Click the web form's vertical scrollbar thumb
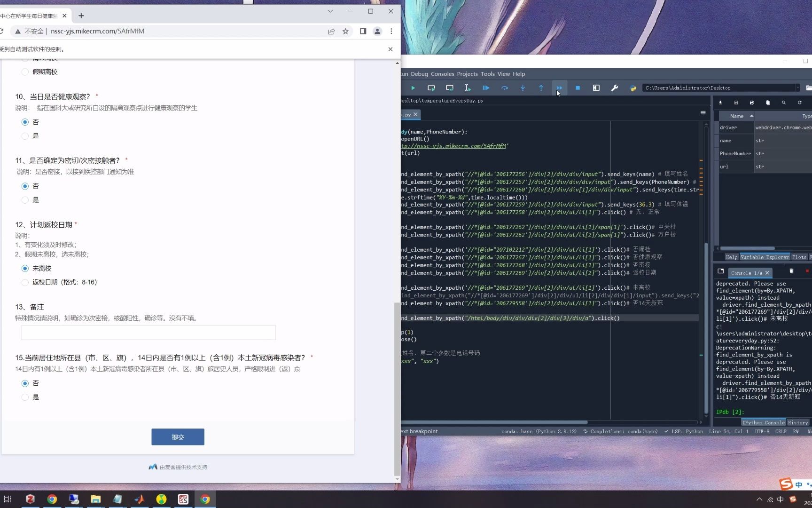Screen dimensions: 812x508 pos(397,389)
